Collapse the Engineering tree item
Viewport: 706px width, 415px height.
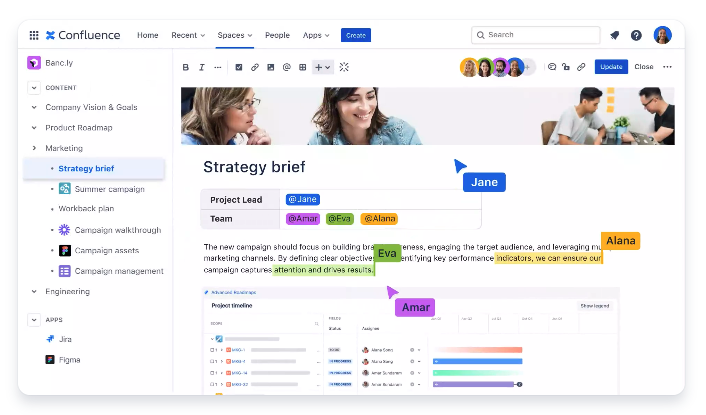point(34,292)
